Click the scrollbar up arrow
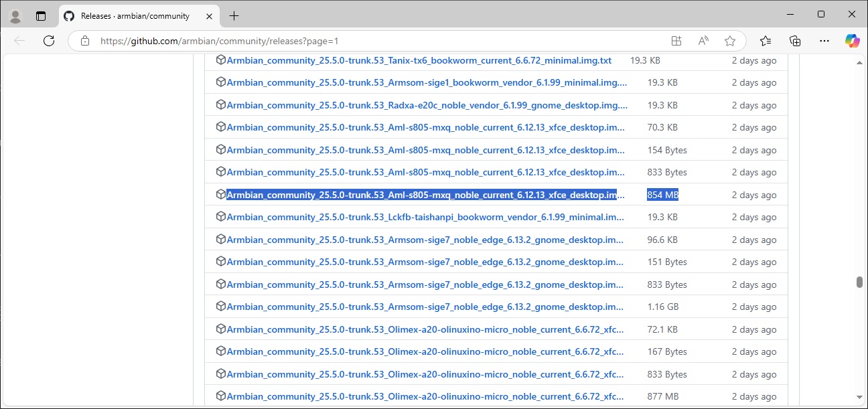 pyautogui.click(x=859, y=62)
